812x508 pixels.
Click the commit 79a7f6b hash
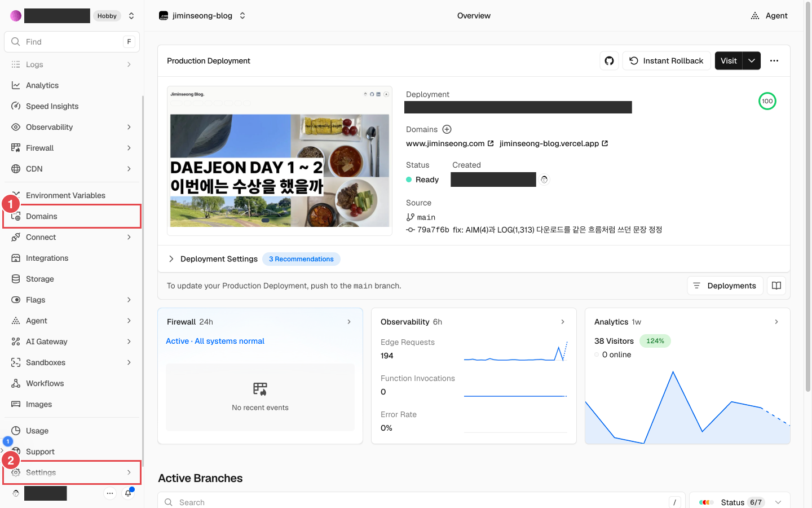click(x=433, y=230)
